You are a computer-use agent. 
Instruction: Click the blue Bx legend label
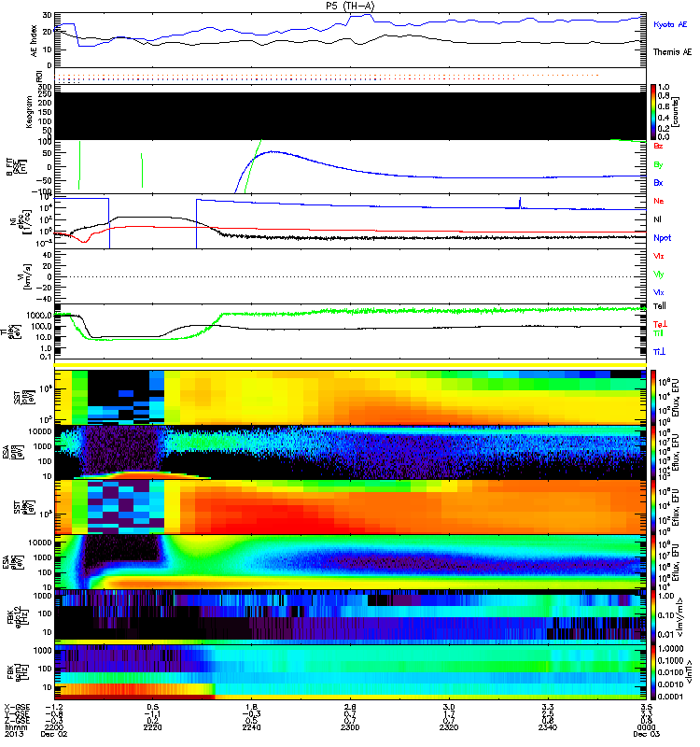[658, 182]
